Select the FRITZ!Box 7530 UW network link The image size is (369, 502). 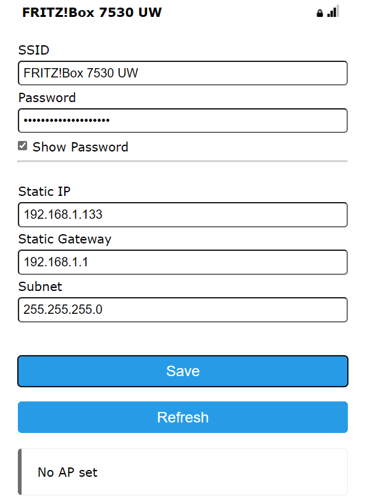pyautogui.click(x=92, y=12)
